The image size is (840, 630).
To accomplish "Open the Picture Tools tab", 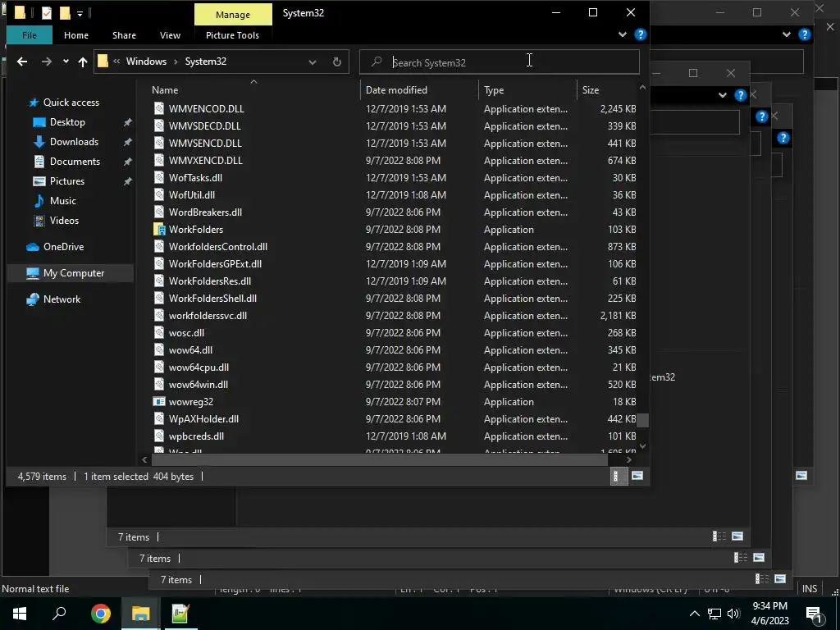I will [232, 35].
